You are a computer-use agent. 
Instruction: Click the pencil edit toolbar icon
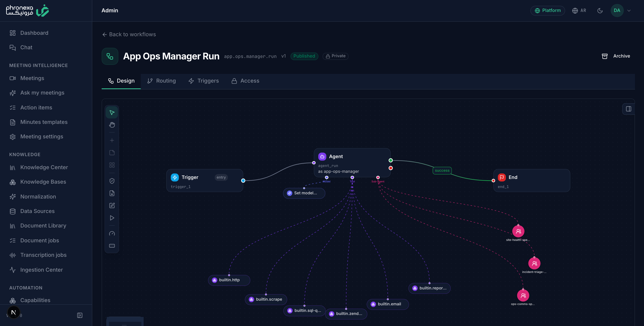[x=112, y=206]
